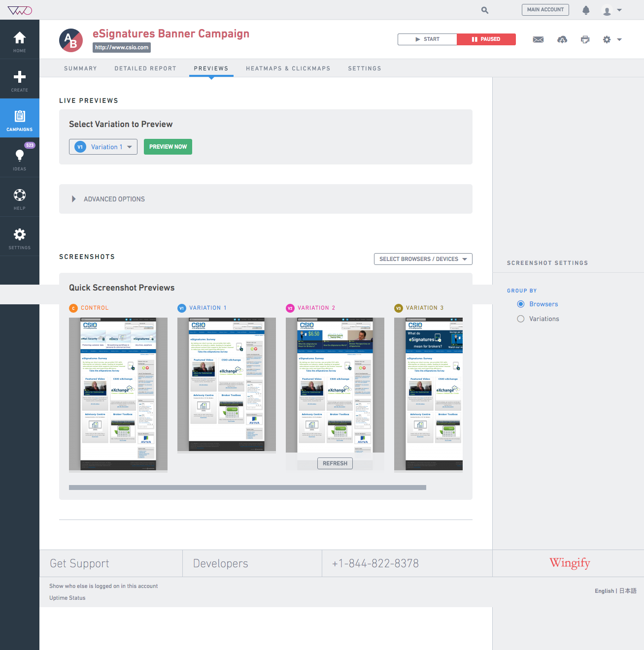644x650 pixels.
Task: Switch language to Japanese
Action: coord(628,591)
